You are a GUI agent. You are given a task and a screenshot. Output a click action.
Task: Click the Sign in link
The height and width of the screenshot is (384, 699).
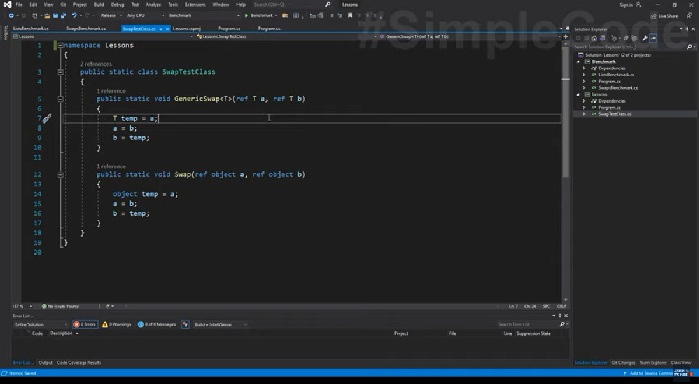coord(626,4)
